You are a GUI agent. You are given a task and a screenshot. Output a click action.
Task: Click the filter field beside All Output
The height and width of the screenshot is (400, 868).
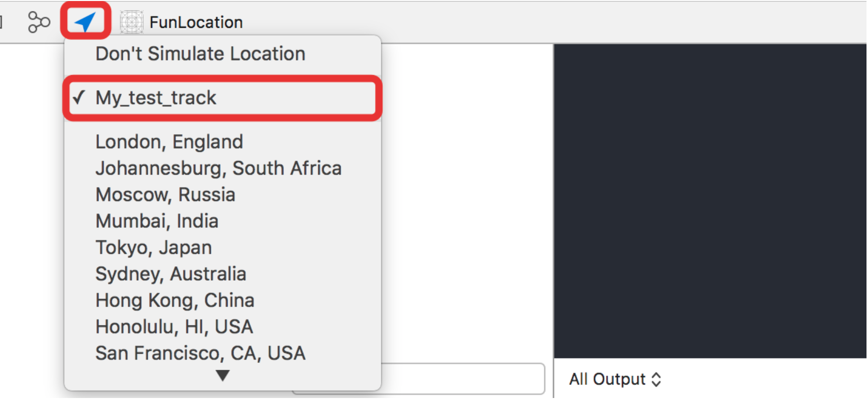(462, 378)
